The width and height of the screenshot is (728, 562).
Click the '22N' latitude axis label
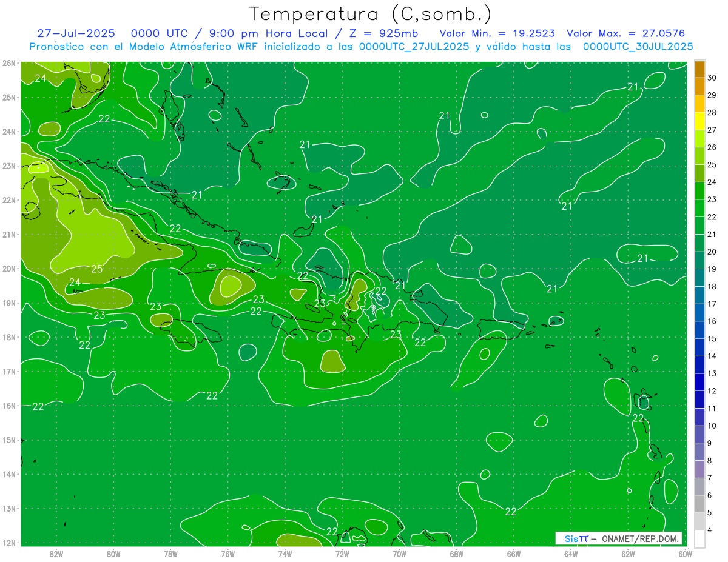point(9,200)
